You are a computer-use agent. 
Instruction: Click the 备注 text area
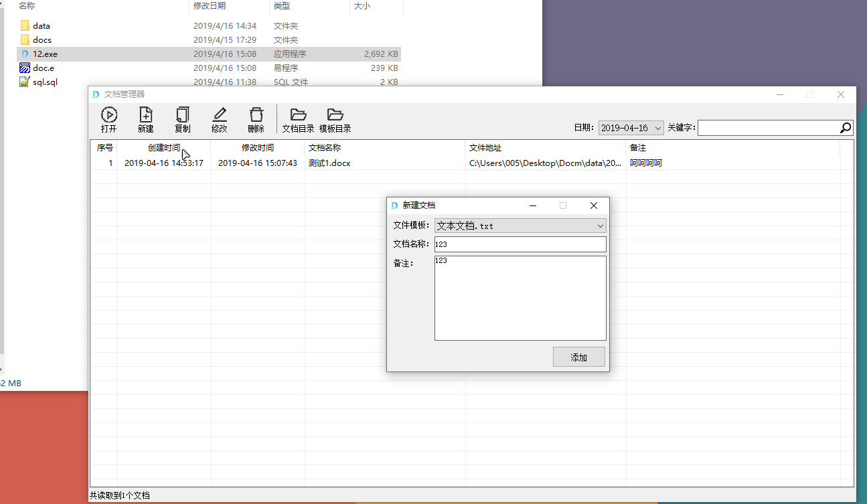click(x=520, y=298)
